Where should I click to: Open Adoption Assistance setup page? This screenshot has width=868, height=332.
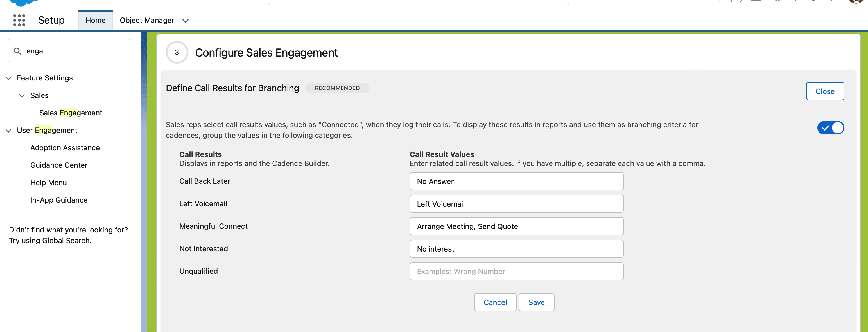click(65, 147)
